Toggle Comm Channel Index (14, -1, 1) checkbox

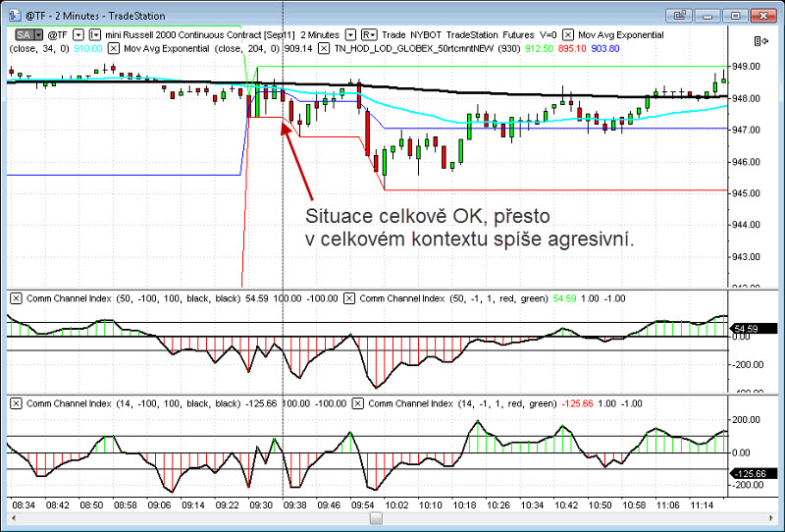(x=357, y=403)
